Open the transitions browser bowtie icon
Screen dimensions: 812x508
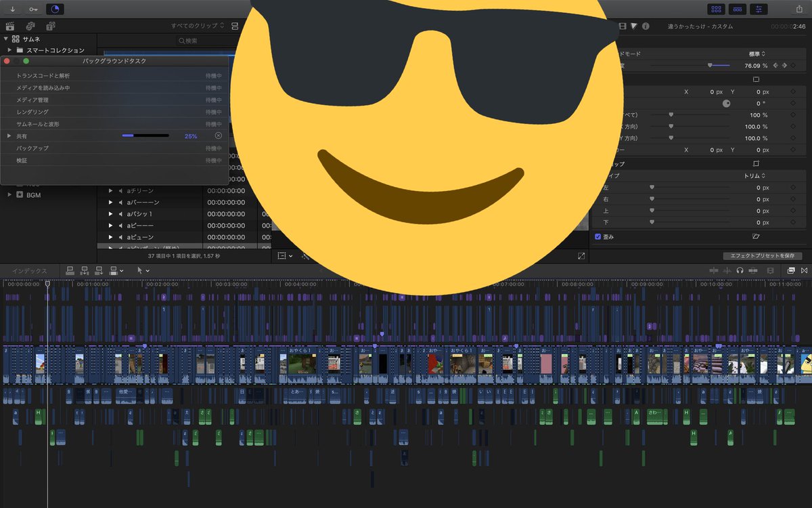804,270
